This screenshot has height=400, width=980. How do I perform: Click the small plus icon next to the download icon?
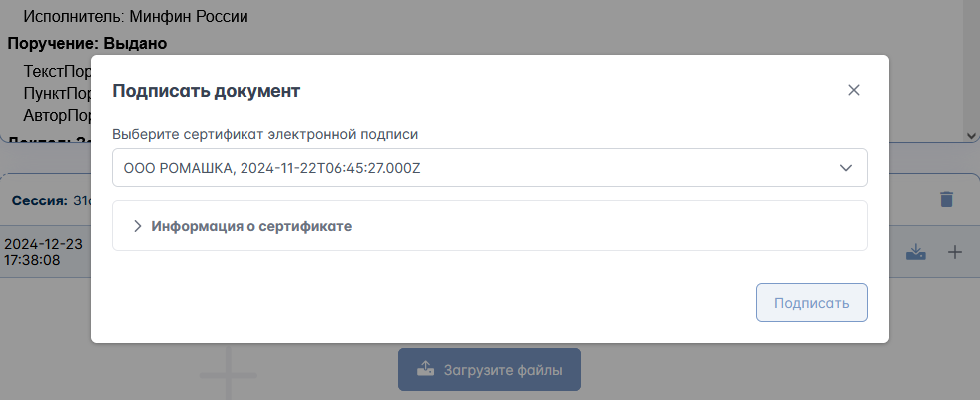tap(954, 252)
